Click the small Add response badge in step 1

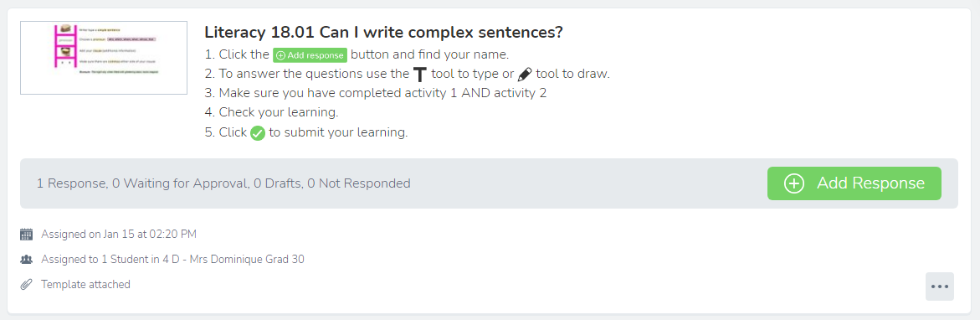(x=310, y=55)
